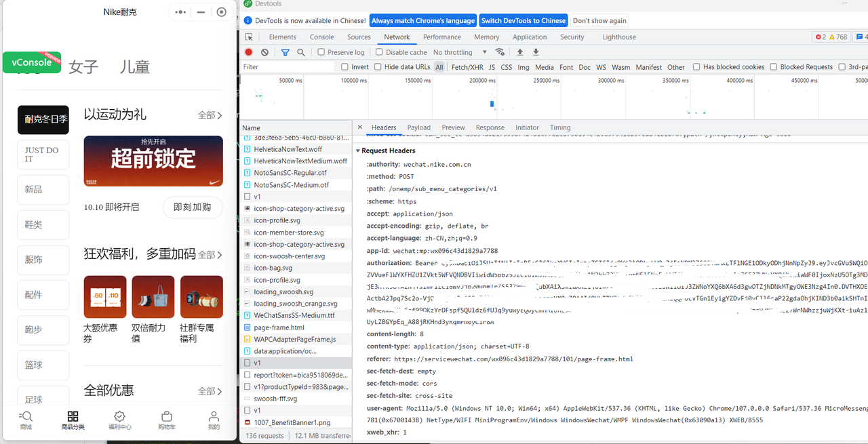Open the Payload tab of the request
The image size is (868, 444).
418,127
